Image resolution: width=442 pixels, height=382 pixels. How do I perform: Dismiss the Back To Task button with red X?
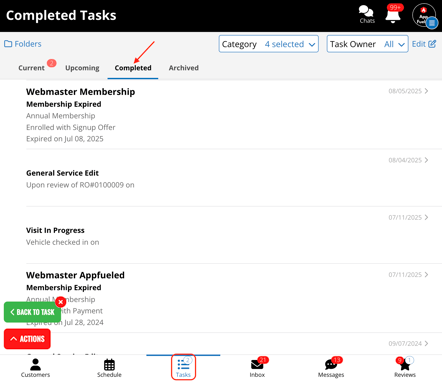[x=61, y=302]
